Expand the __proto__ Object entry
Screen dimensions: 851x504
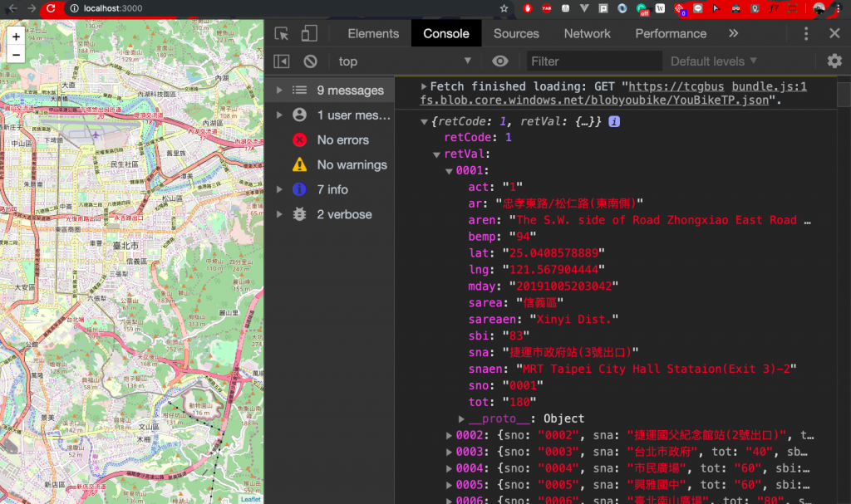pos(460,418)
